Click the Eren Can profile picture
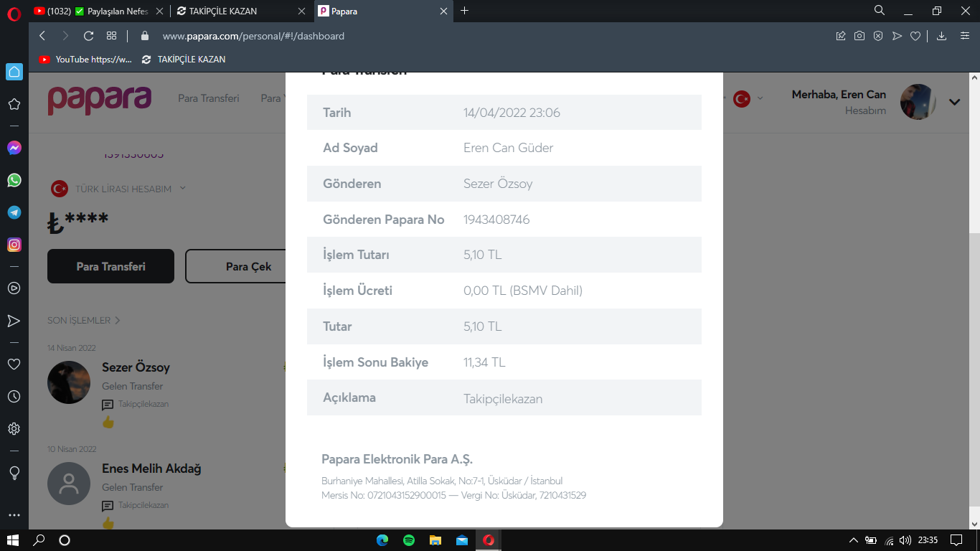 (918, 101)
